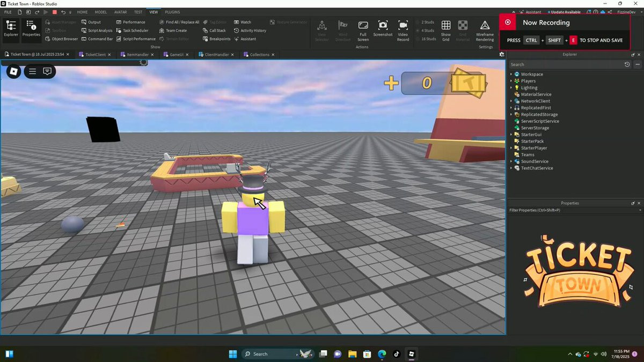
Task: Switch to the MODEL ribbon tab
Action: point(101,12)
